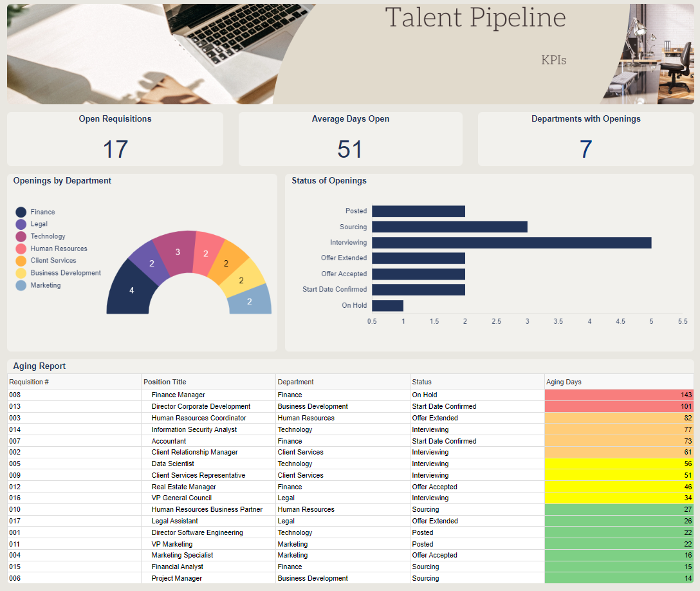Image resolution: width=700 pixels, height=591 pixels.
Task: Click the Aging Report heading
Action: pos(39,366)
